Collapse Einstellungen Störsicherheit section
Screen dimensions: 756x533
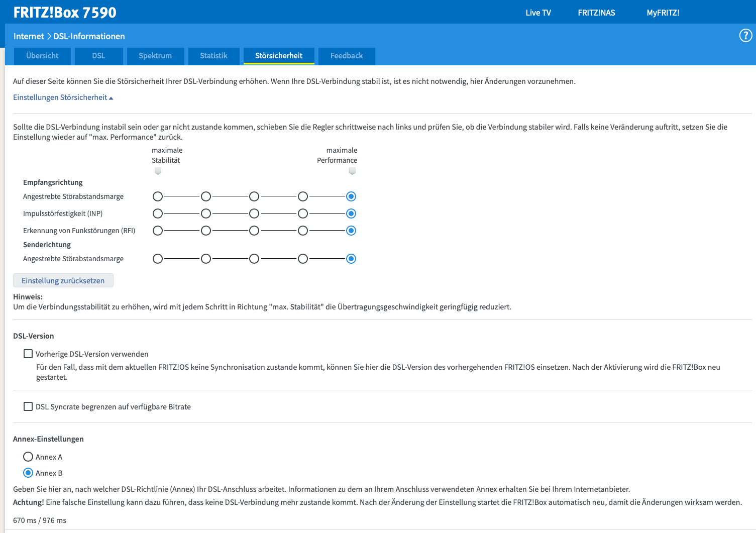point(63,97)
